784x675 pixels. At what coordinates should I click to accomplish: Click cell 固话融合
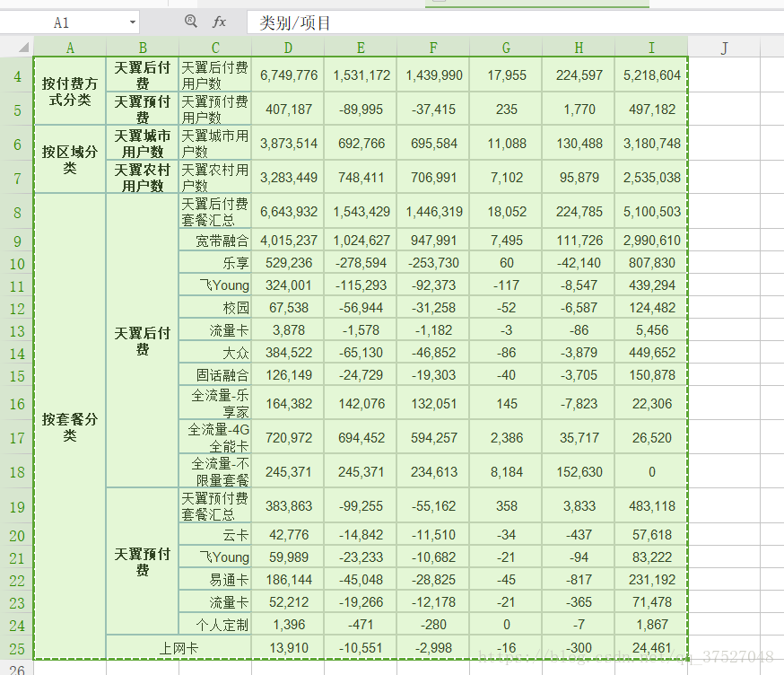click(x=215, y=375)
